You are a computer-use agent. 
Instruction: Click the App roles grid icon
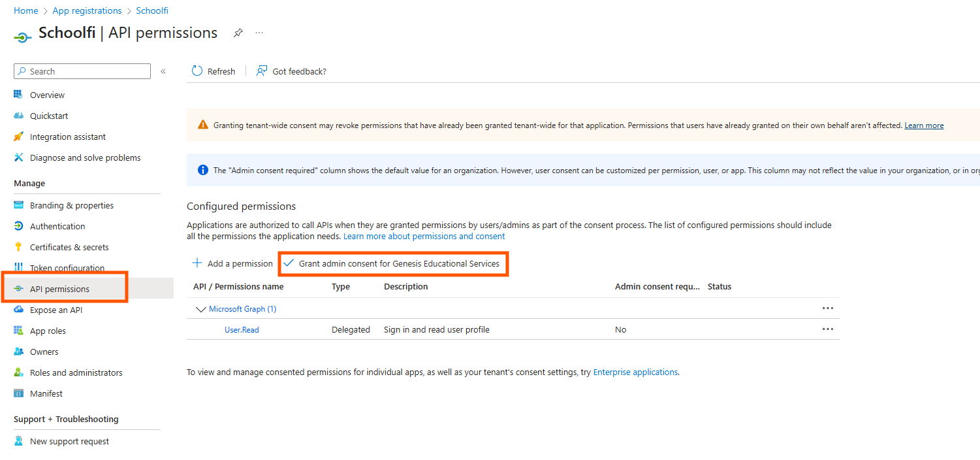click(18, 331)
